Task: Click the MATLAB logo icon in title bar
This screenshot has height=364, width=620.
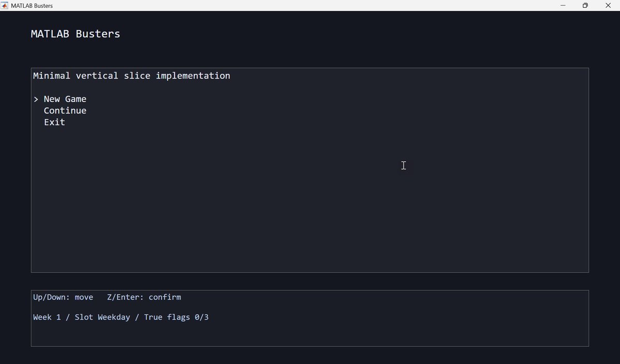Action: coord(5,6)
